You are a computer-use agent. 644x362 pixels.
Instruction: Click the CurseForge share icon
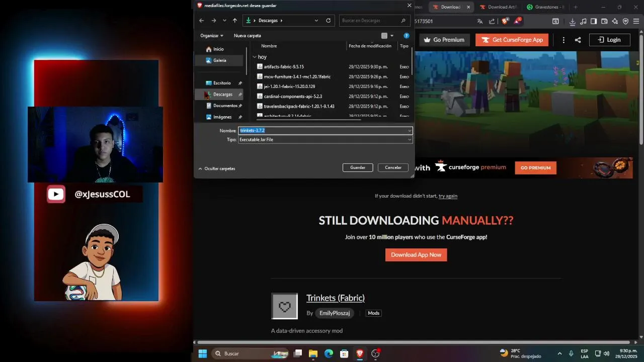(x=578, y=40)
